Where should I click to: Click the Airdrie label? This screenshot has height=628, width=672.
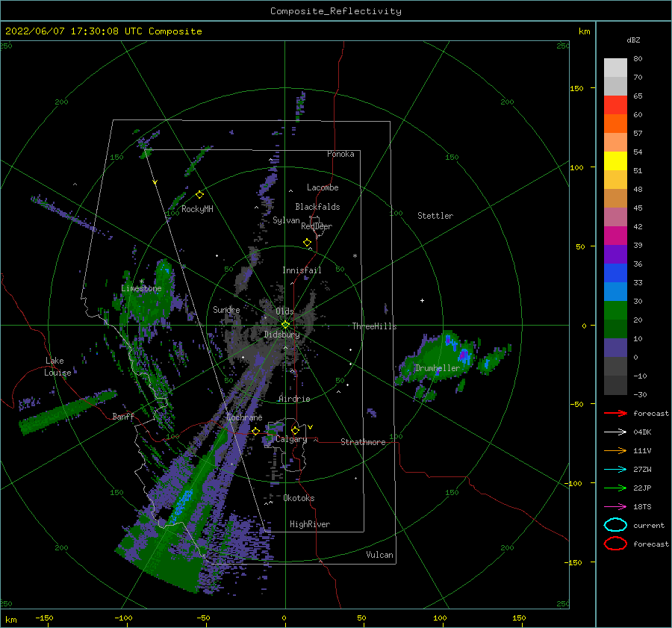(x=294, y=399)
